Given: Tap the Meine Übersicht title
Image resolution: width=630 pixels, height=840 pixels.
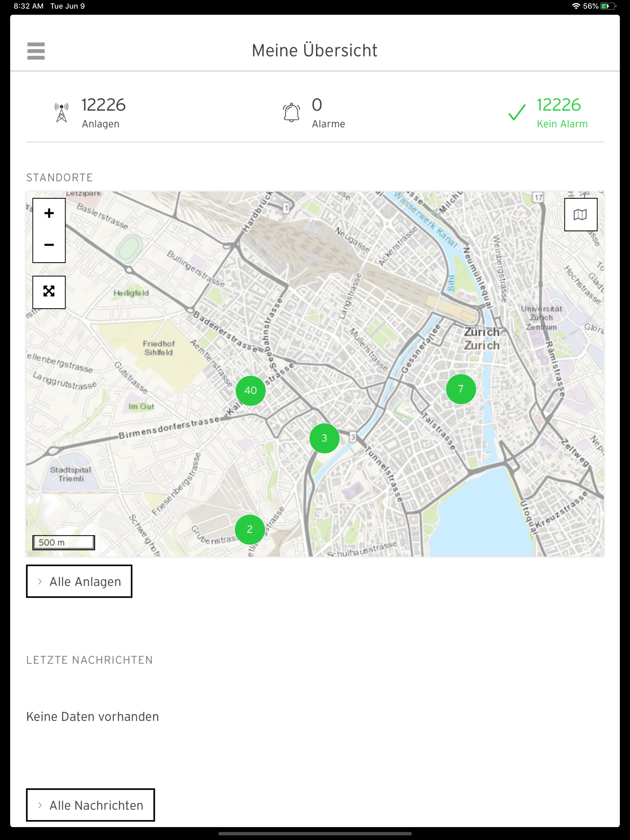Looking at the screenshot, I should click(315, 50).
